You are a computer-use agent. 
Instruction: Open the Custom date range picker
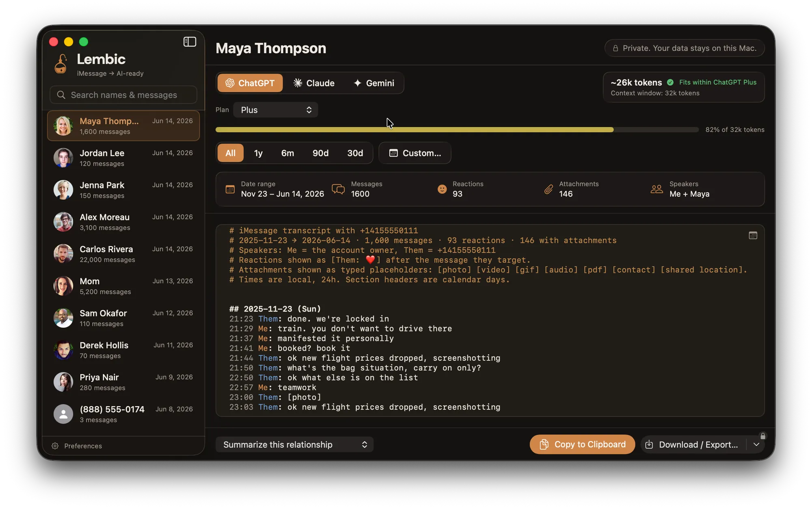pos(415,153)
